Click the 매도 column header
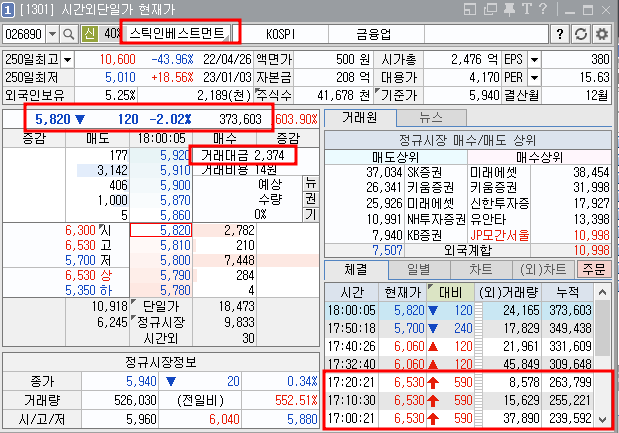The image size is (619, 433). click(98, 139)
